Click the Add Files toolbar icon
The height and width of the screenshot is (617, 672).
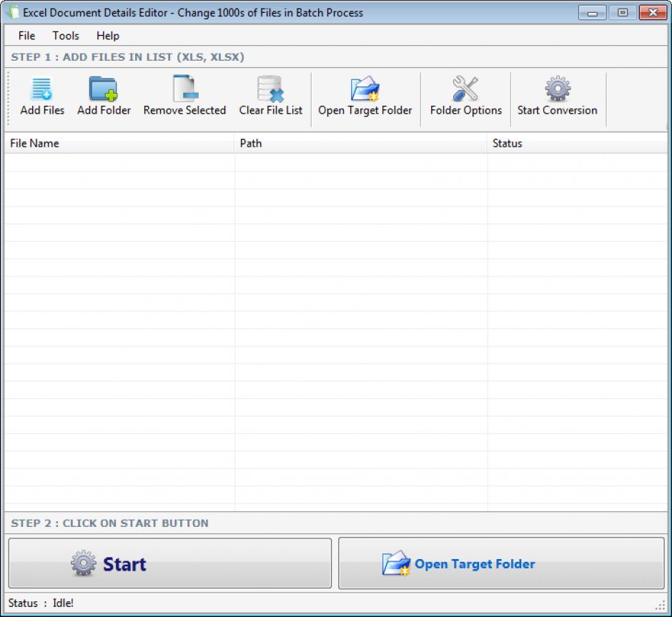[x=41, y=90]
